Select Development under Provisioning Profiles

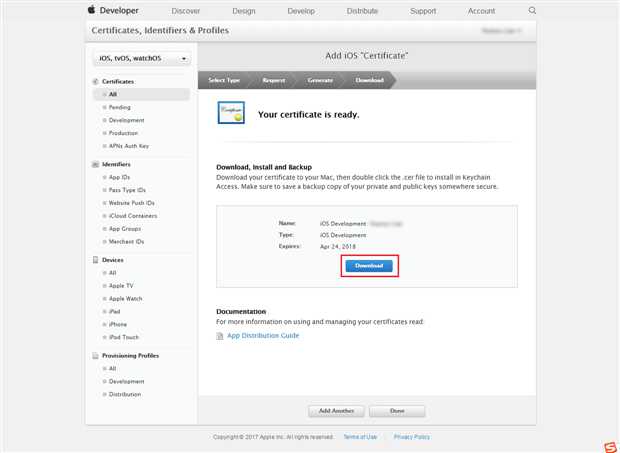tap(127, 382)
